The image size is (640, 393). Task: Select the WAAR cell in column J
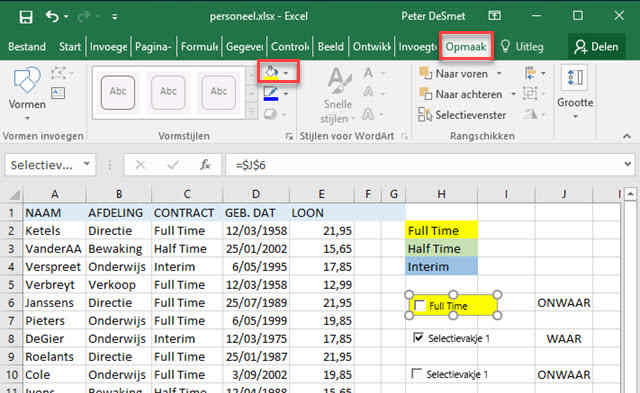coord(564,339)
